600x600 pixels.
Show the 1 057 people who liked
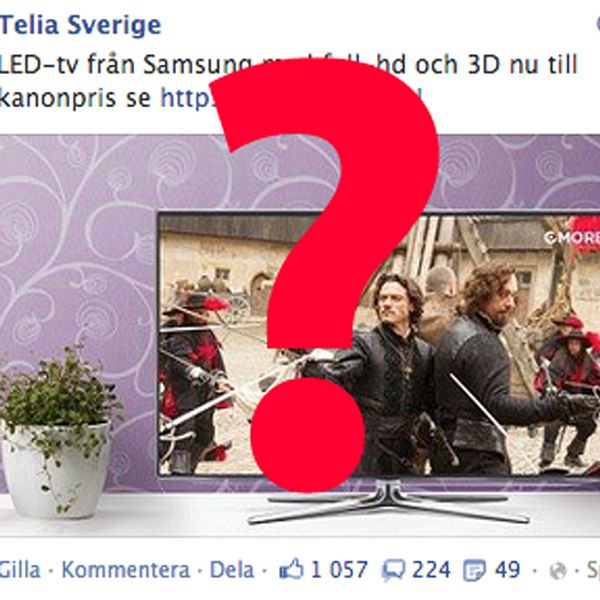point(339,570)
